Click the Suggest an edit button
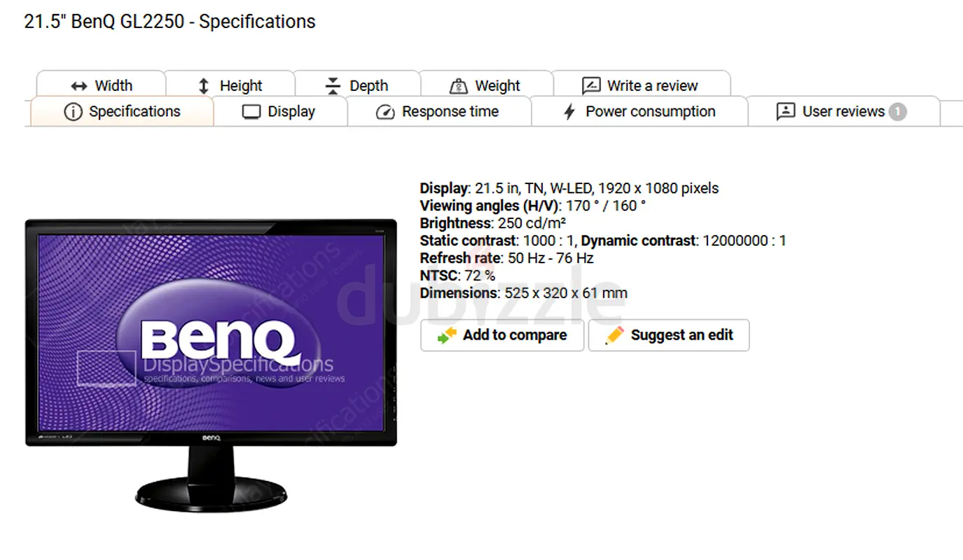This screenshot has width=963, height=560. coord(669,335)
